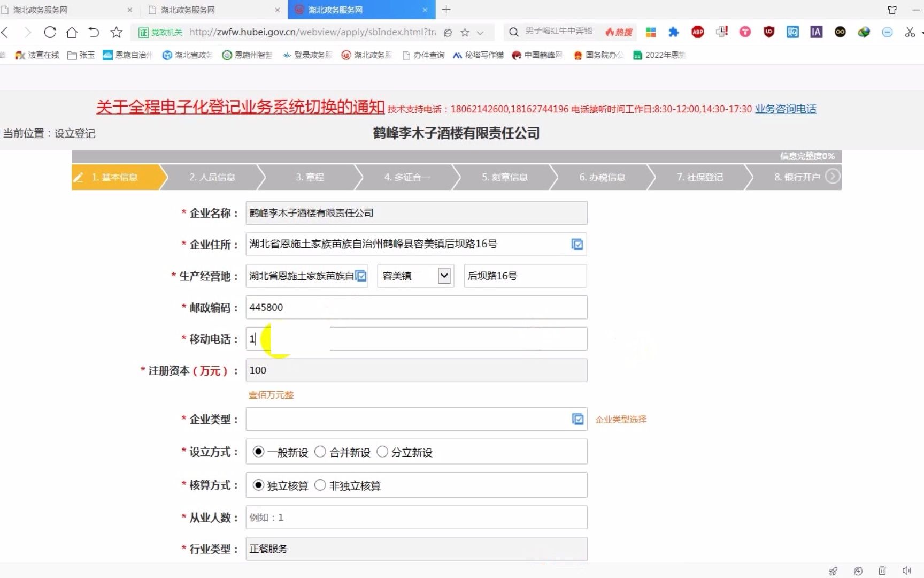The image size is (924, 578).
Task: Go to step 8. 银行开户
Action: pos(797,177)
